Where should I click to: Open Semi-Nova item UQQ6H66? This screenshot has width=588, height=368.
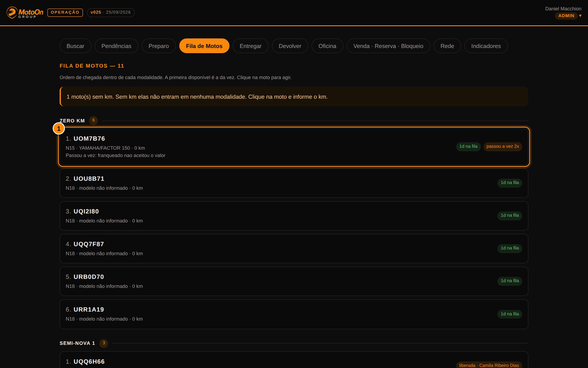click(294, 360)
